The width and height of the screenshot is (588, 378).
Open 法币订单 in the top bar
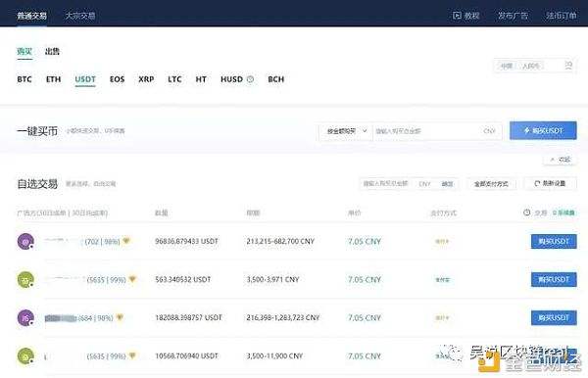click(x=561, y=16)
